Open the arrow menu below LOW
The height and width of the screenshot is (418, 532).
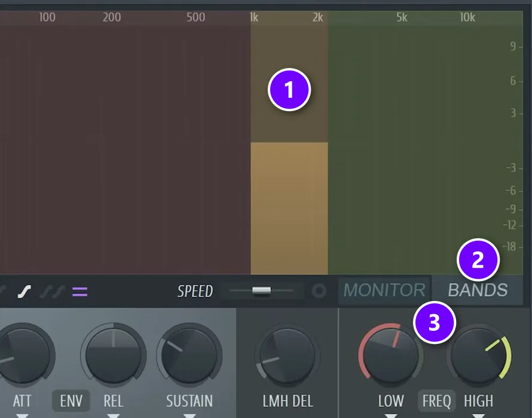(x=391, y=416)
